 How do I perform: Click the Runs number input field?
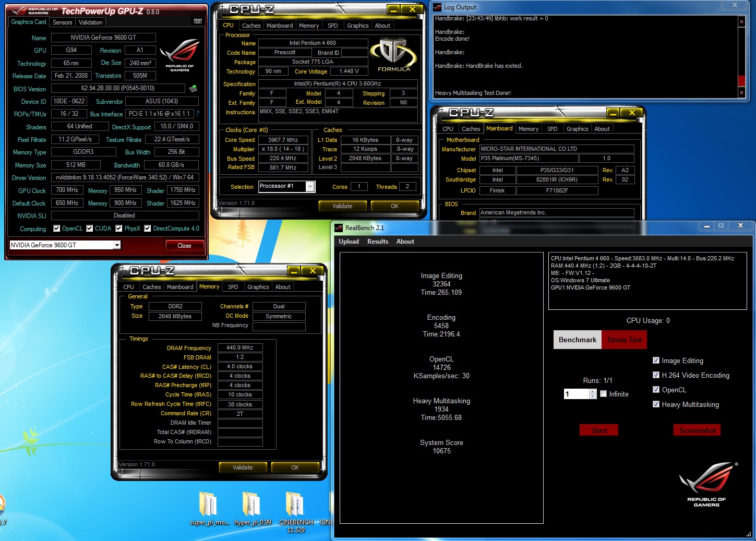[x=577, y=394]
